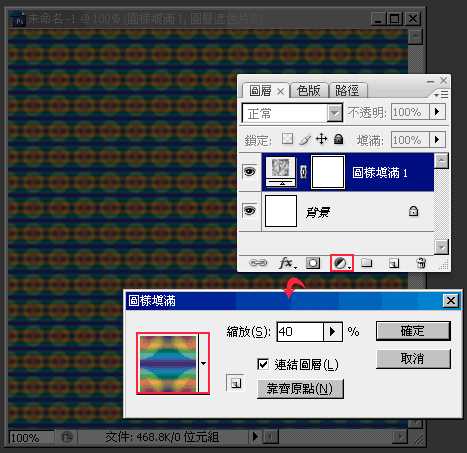Click the 不透明 opacity value field
Image resolution: width=467 pixels, height=453 pixels.
(x=411, y=112)
